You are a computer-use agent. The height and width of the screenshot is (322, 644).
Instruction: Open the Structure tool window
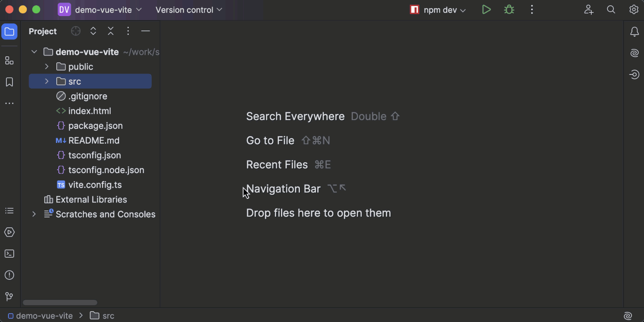9,61
